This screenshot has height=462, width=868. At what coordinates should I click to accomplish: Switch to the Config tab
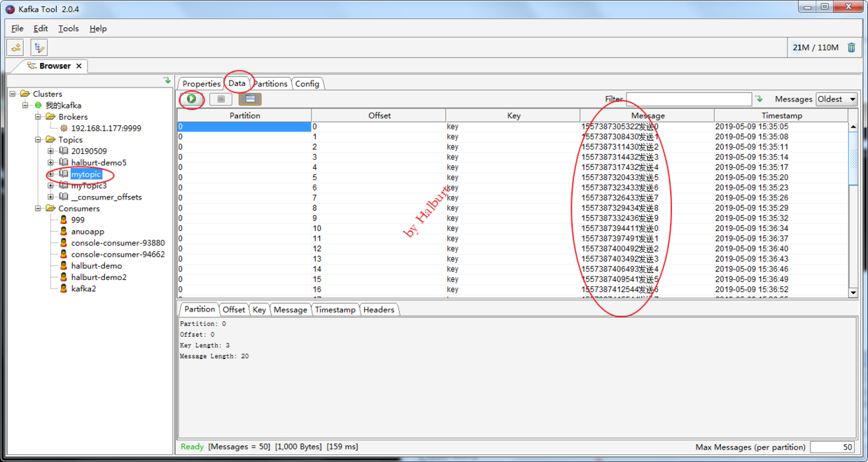(x=307, y=83)
